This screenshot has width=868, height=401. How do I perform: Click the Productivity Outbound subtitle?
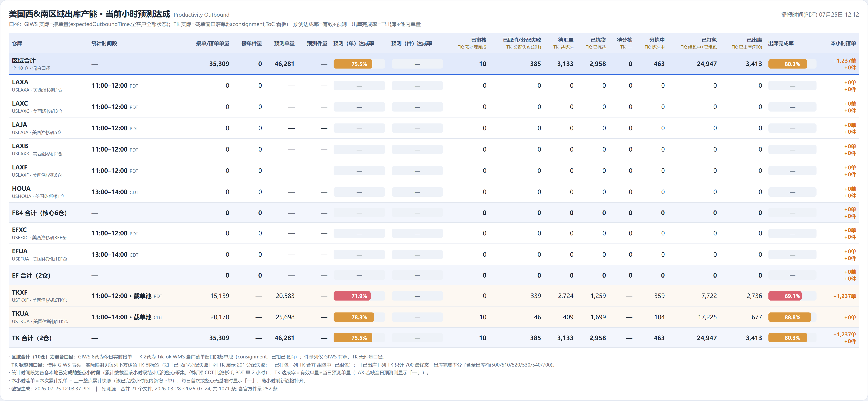pos(201,15)
